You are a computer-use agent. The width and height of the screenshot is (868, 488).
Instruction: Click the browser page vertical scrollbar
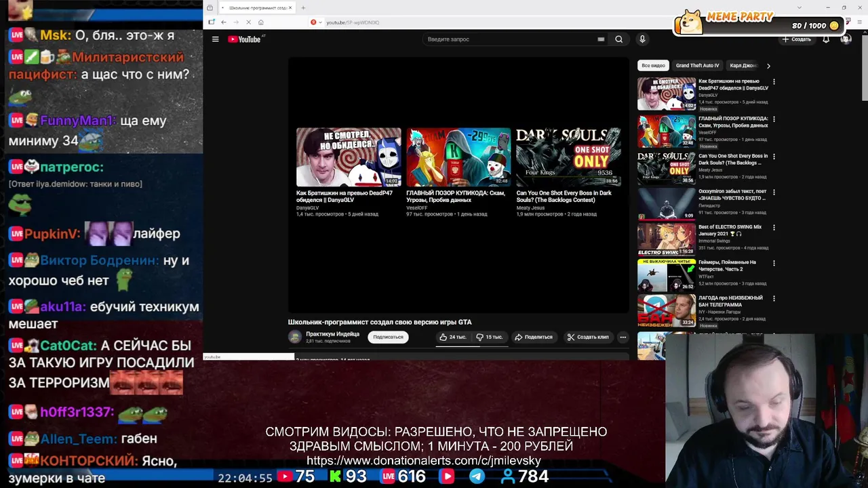(x=865, y=68)
